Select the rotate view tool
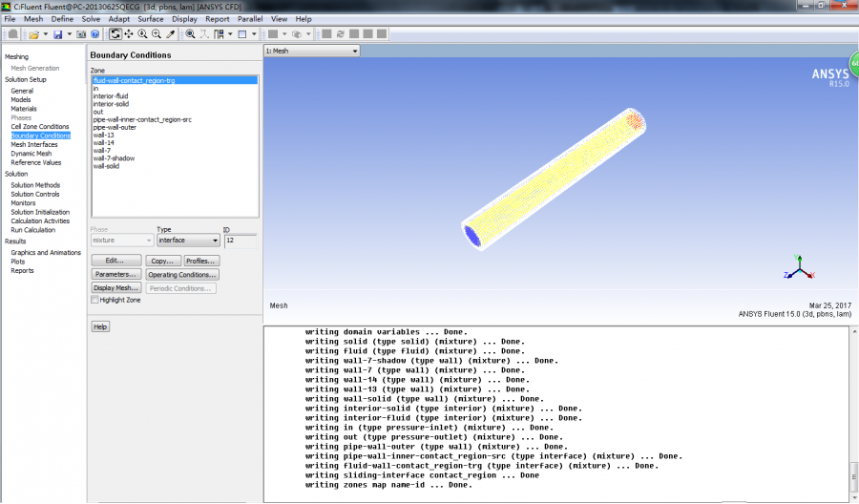859x504 pixels. [x=115, y=34]
